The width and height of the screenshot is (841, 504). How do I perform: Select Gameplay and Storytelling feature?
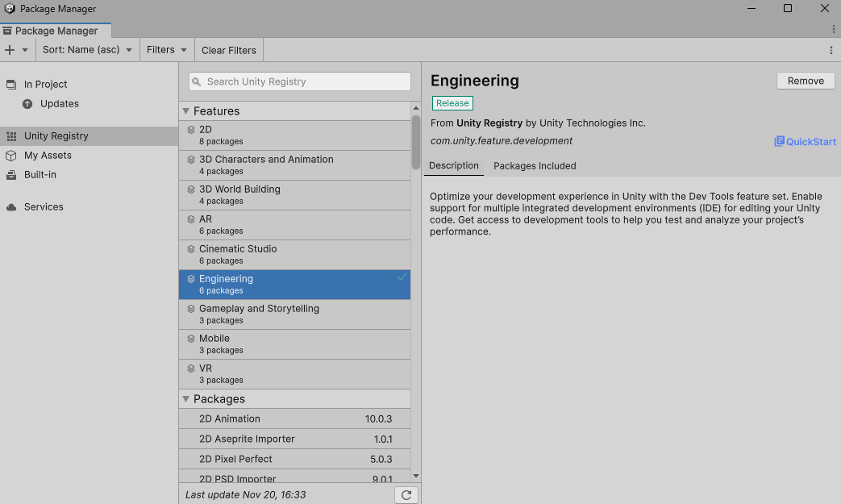pos(295,314)
